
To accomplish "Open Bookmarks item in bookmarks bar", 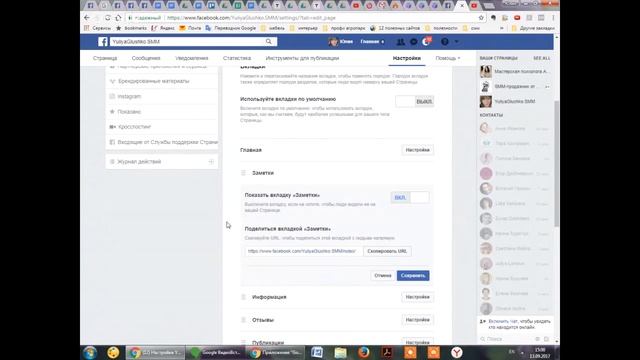I will click(131, 28).
